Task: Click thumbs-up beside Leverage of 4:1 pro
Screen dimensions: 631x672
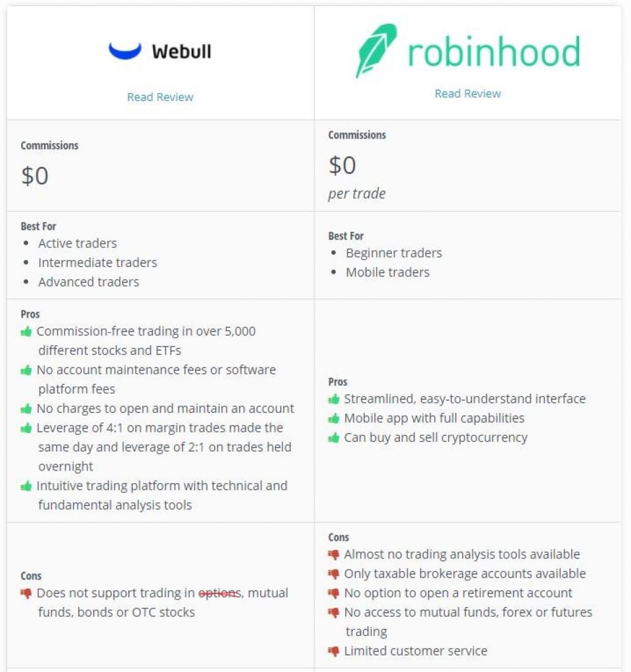Action: pyautogui.click(x=26, y=428)
